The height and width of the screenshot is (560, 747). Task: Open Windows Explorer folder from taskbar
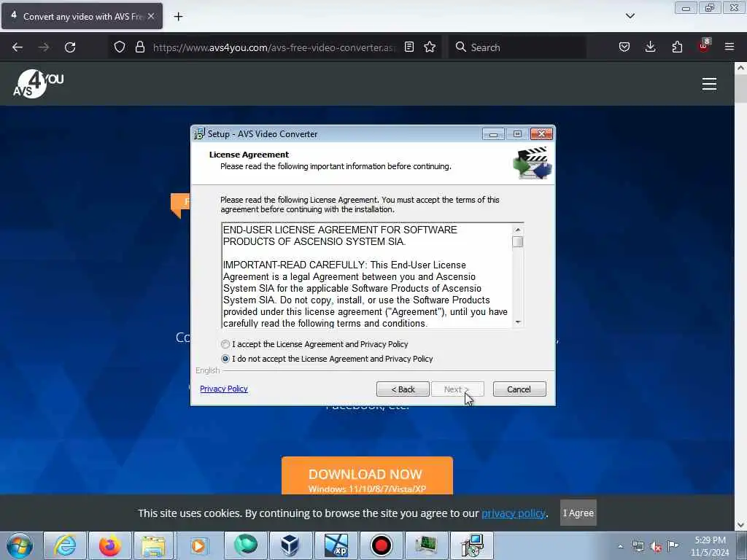click(x=153, y=545)
